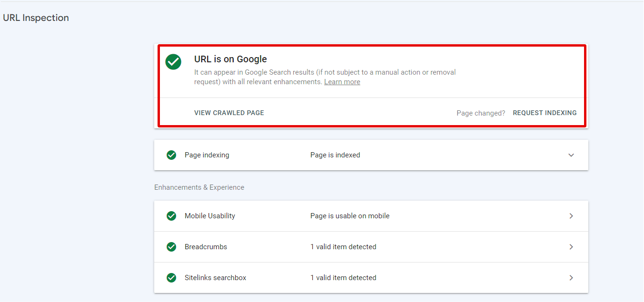Click the URL Inspection page title
644x302 pixels.
click(36, 18)
